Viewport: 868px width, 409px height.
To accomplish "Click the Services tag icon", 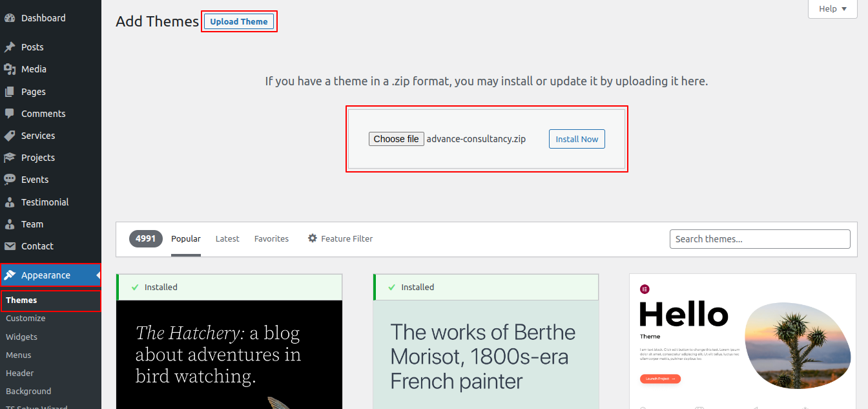I will [x=10, y=136].
